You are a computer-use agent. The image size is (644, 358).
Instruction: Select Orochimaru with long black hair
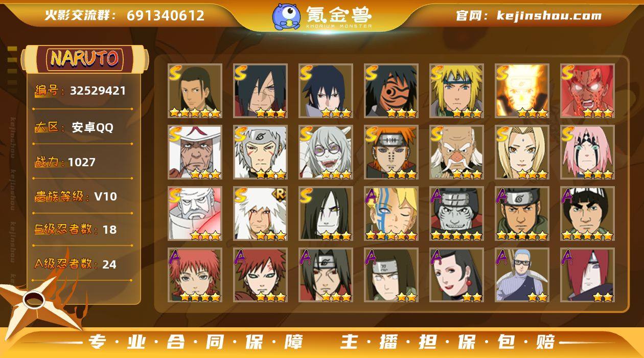click(x=326, y=214)
